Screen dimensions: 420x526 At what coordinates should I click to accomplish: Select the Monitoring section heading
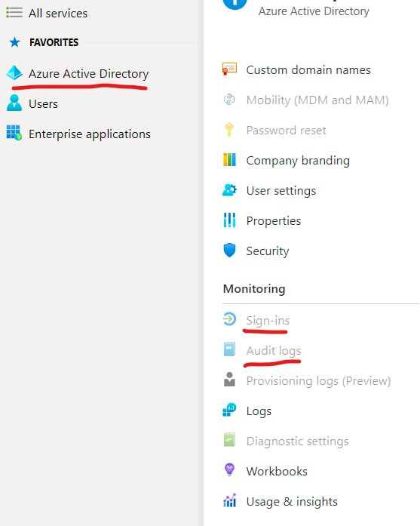click(254, 289)
